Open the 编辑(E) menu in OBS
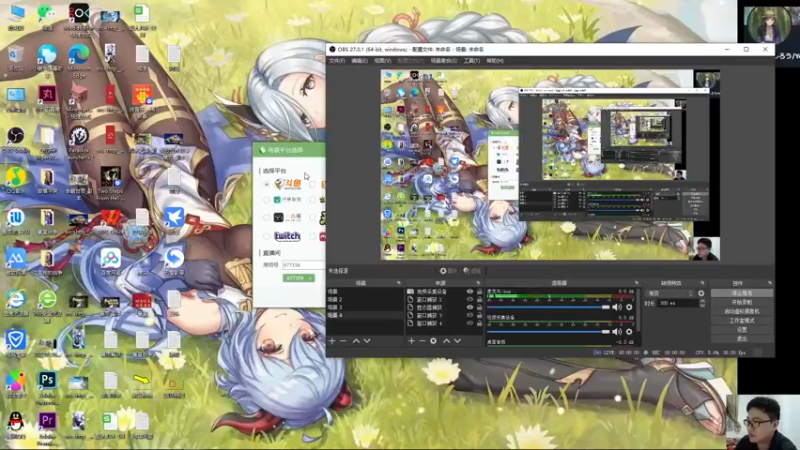 click(359, 61)
